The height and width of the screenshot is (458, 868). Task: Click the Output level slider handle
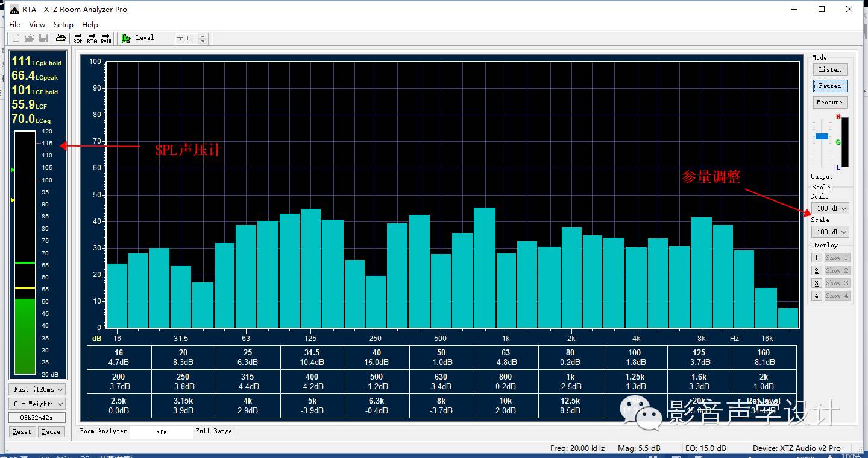click(822, 136)
